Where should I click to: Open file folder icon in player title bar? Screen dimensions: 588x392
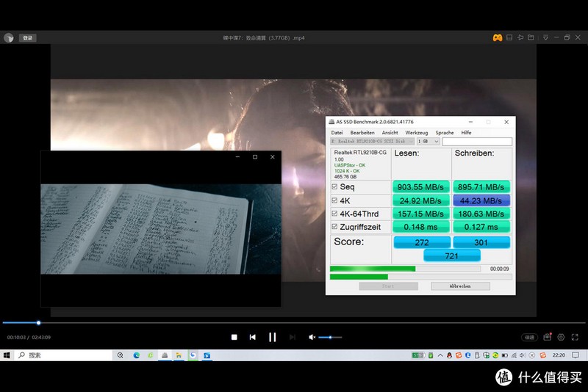531,38
